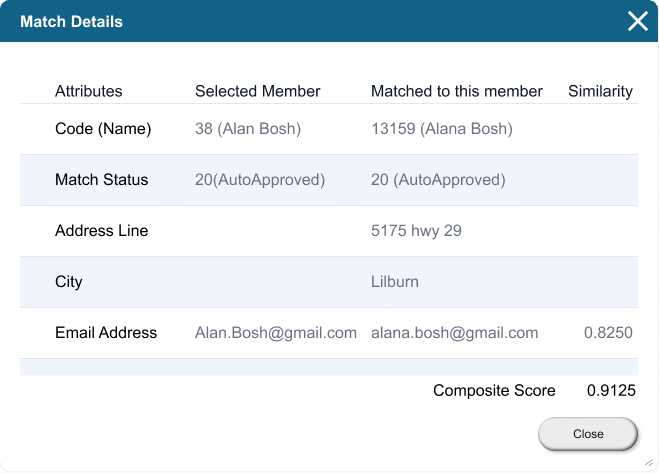This screenshot has height=473, width=659.
Task: Click the dialog resize grip corner
Action: click(x=649, y=463)
